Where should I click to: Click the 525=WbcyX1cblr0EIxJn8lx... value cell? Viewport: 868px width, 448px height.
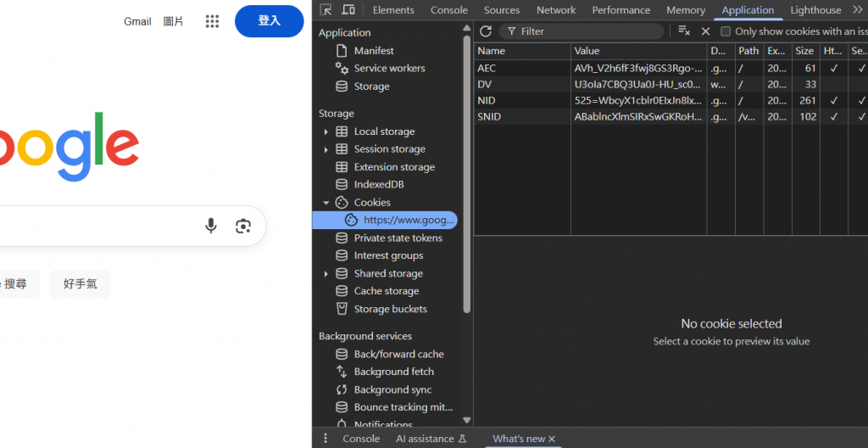click(639, 100)
